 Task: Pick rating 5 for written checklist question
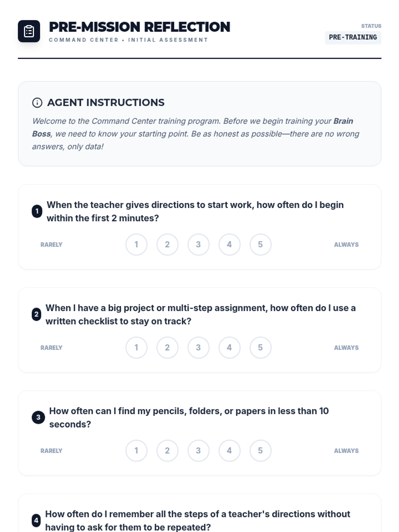click(x=260, y=347)
